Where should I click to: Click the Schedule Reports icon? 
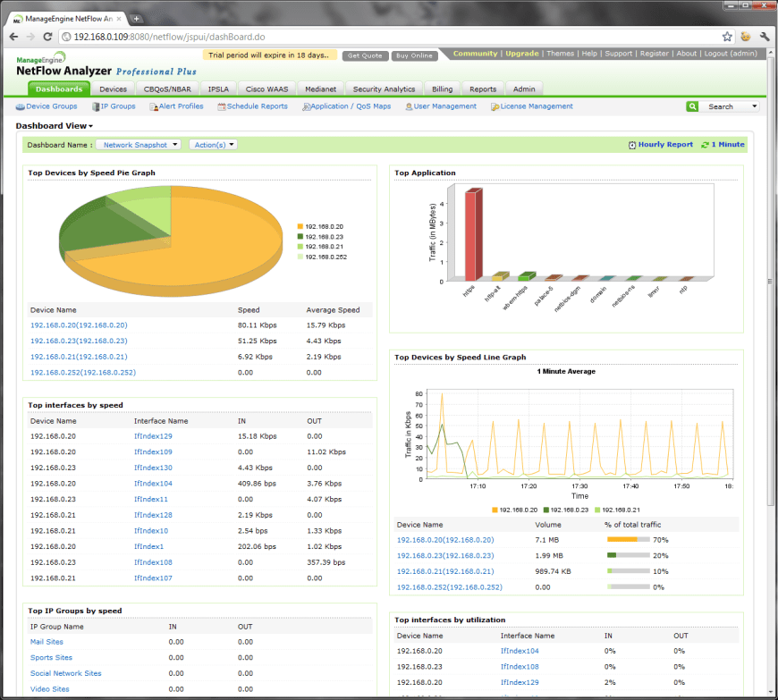(221, 106)
